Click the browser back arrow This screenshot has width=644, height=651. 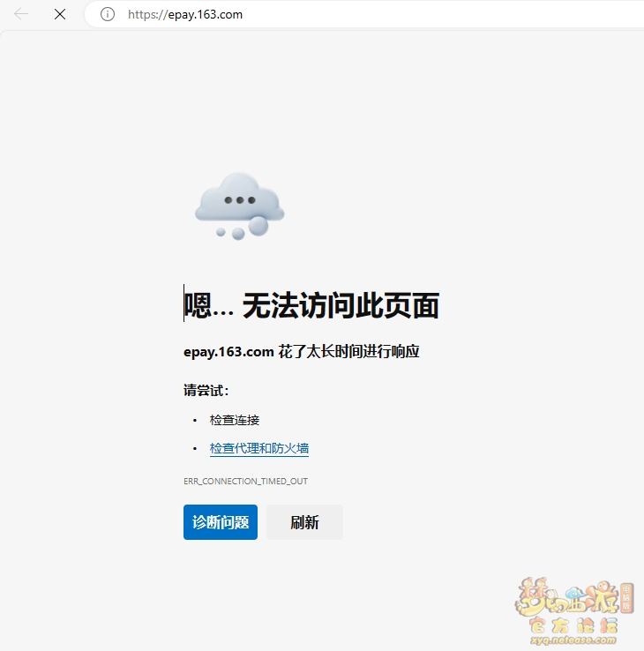(21, 14)
